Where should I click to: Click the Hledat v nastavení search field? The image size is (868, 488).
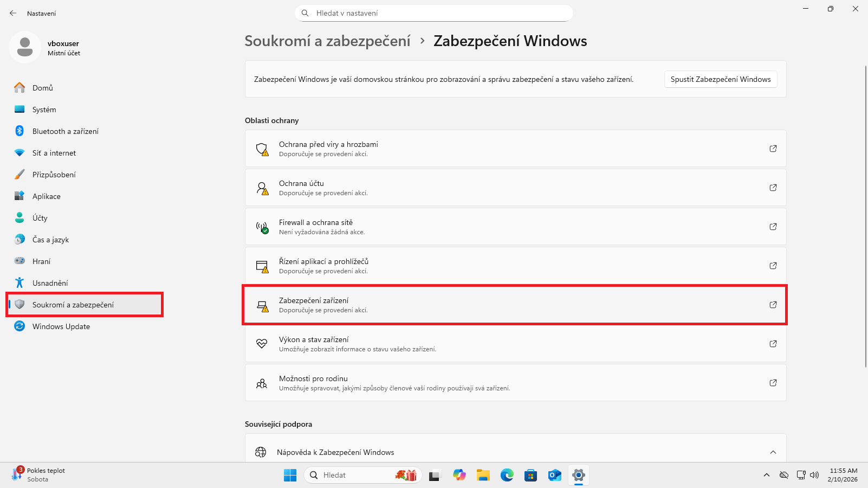(x=433, y=12)
